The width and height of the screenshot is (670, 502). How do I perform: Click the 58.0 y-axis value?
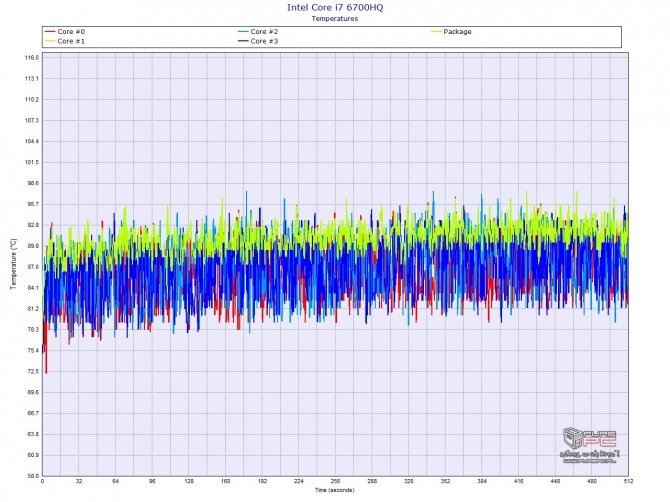point(32,476)
